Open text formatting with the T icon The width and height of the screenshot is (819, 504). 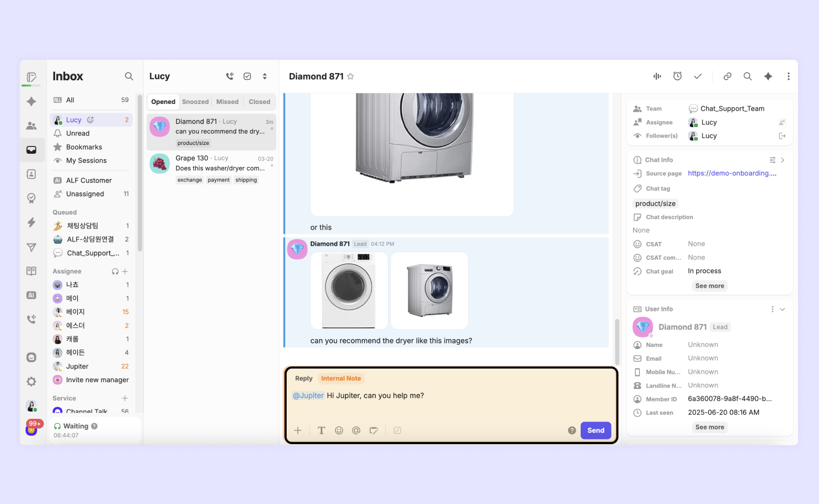click(x=321, y=430)
